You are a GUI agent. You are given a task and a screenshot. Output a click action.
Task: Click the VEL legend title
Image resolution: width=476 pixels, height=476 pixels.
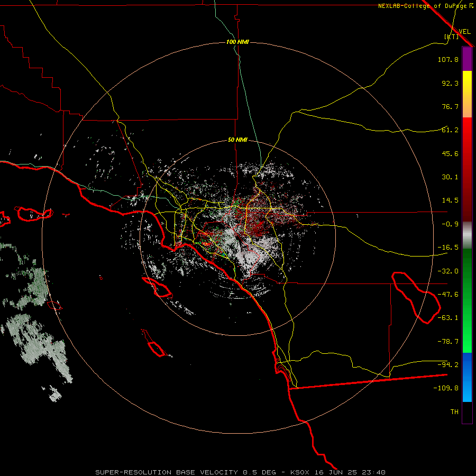pyautogui.click(x=464, y=32)
